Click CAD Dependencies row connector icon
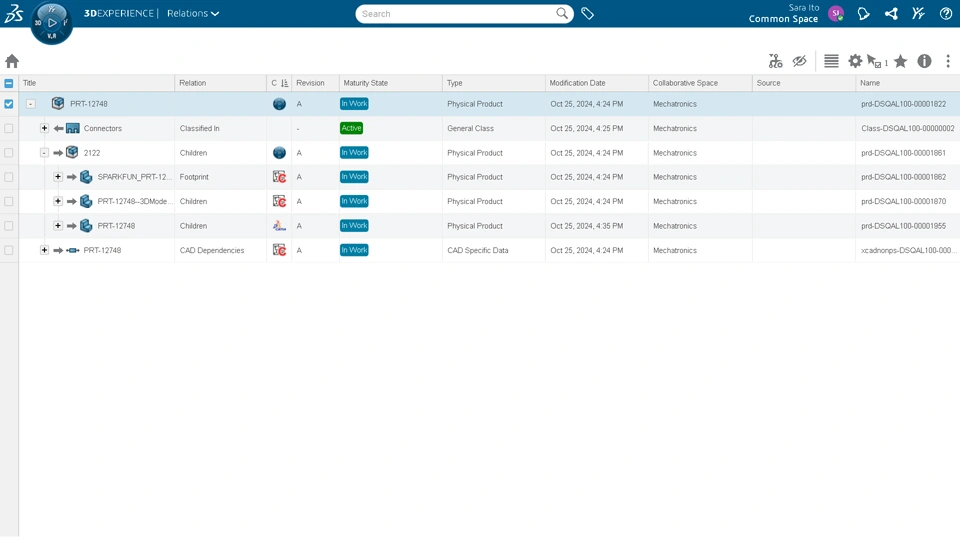 73,250
